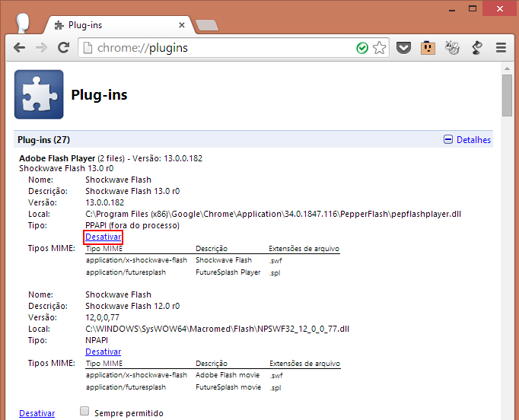Click the desk lamp extension icon

pyautogui.click(x=477, y=48)
